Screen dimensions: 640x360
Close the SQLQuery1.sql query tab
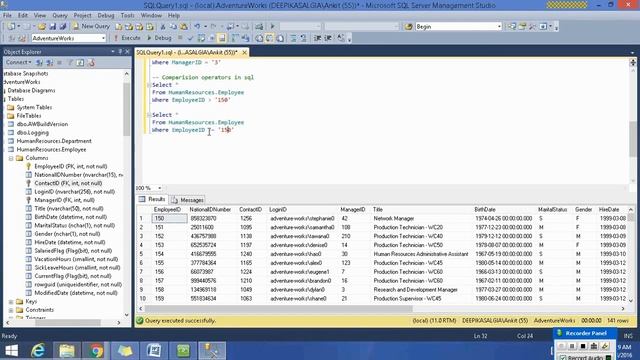click(244, 52)
